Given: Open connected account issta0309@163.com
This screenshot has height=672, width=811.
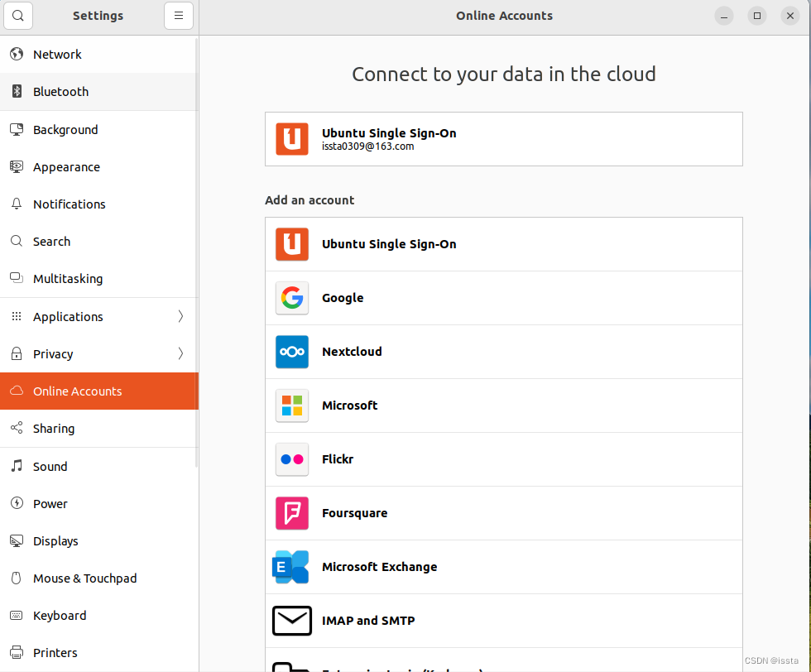Looking at the screenshot, I should click(504, 139).
